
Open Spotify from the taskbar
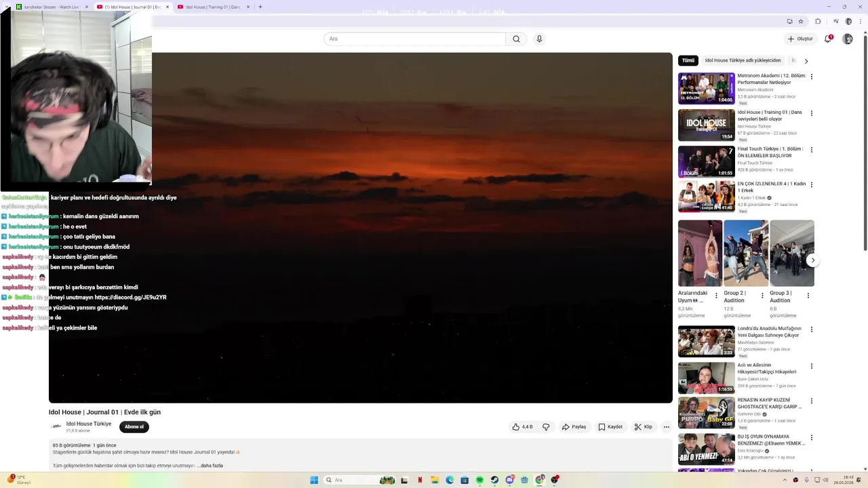pyautogui.click(x=479, y=480)
